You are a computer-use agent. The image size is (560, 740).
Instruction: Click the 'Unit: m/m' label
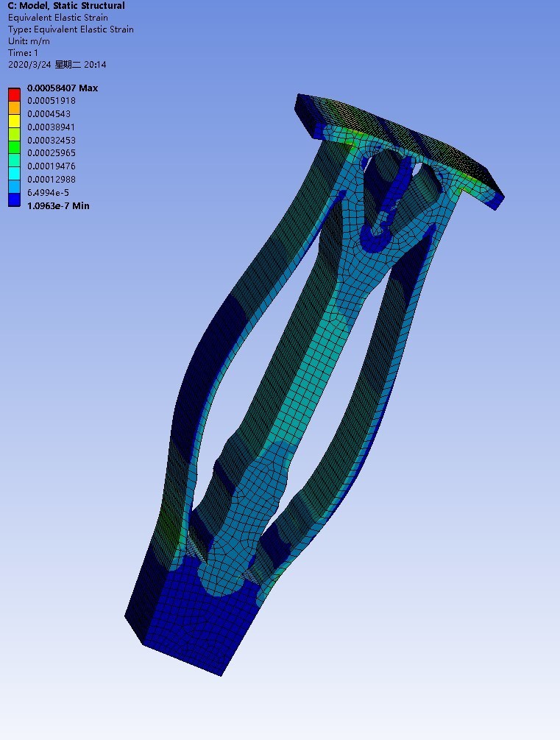point(29,41)
